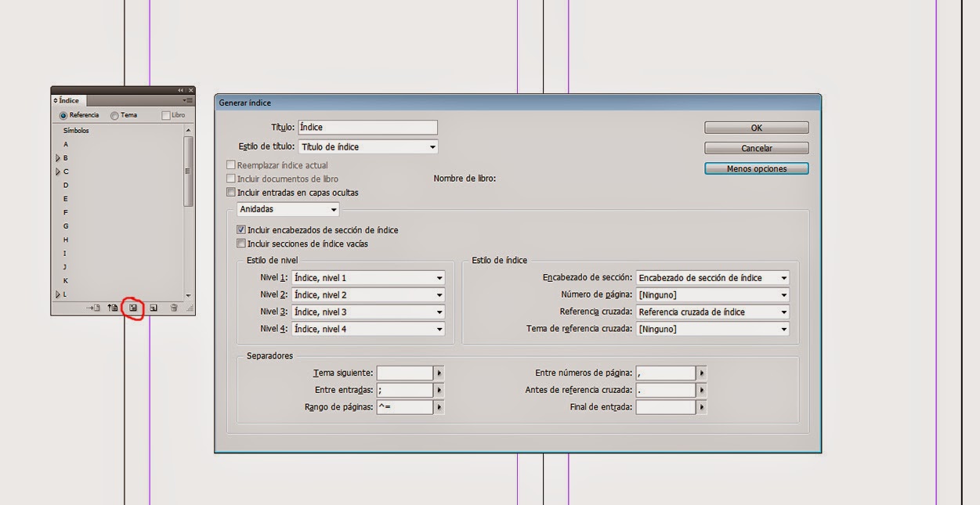Image resolution: width=980 pixels, height=505 pixels.
Task: Select the I row in index list
Action: point(118,254)
